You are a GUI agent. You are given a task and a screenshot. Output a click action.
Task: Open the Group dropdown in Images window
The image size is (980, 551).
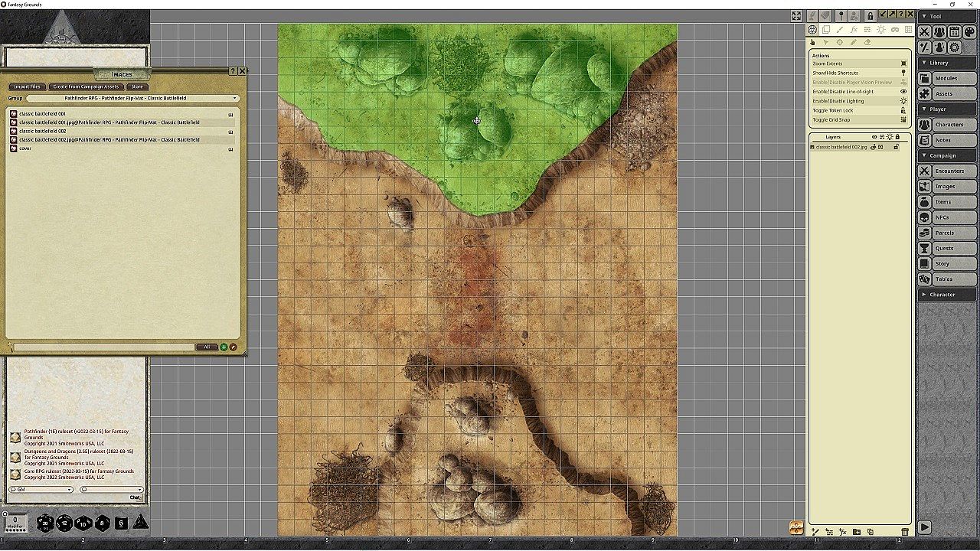point(133,98)
